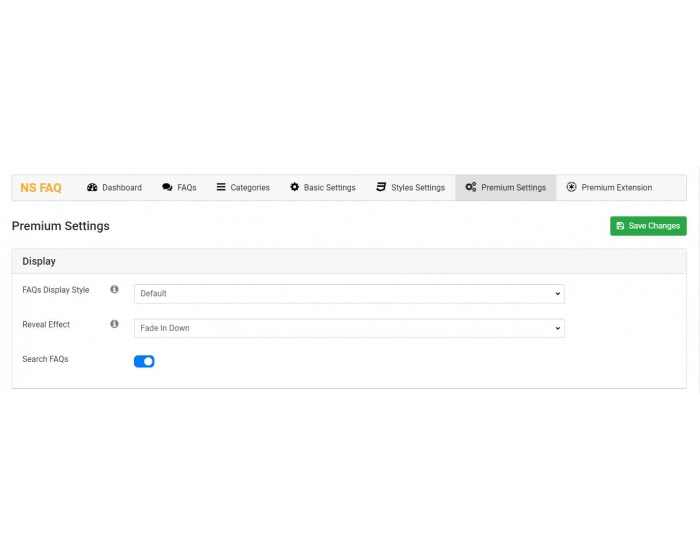
Task: Click the Styles Settings CSS icon
Action: [x=381, y=188]
